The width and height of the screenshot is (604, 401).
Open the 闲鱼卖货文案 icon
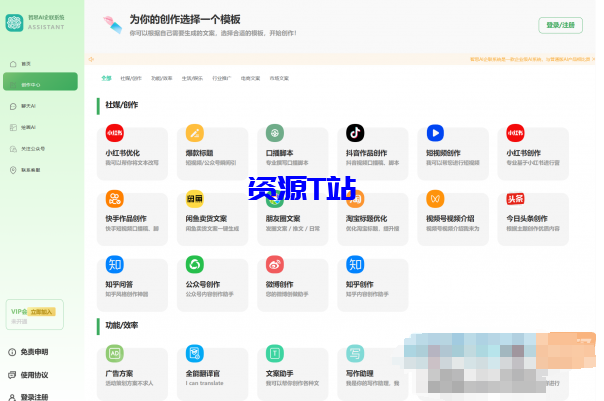pyautogui.click(x=195, y=199)
